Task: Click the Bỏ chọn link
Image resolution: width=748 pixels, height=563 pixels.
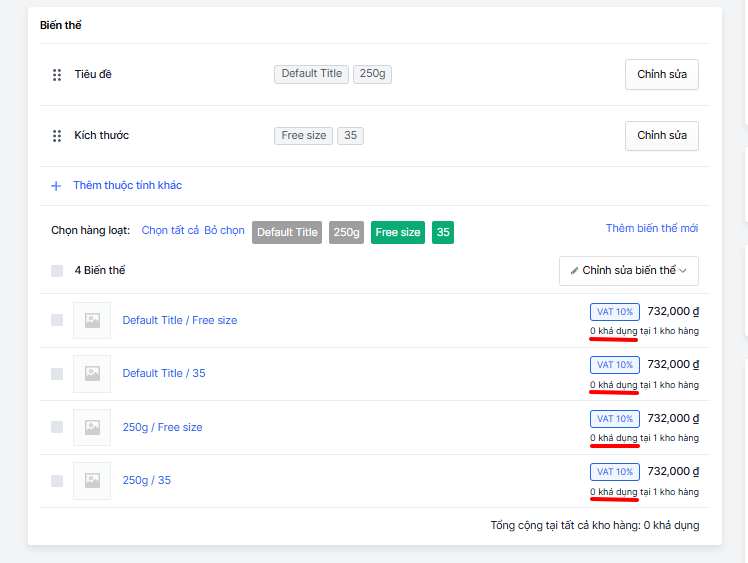Action: (224, 230)
